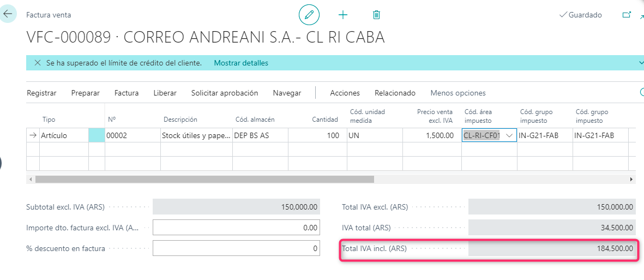The width and height of the screenshot is (644, 280).
Task: Click Precio venta excl. IVA header
Action: (435, 116)
